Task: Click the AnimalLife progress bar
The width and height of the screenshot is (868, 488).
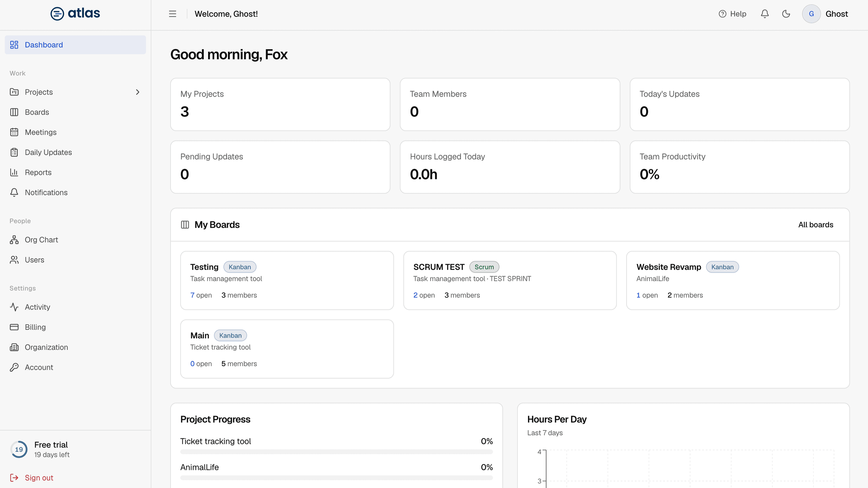Action: pyautogui.click(x=336, y=477)
